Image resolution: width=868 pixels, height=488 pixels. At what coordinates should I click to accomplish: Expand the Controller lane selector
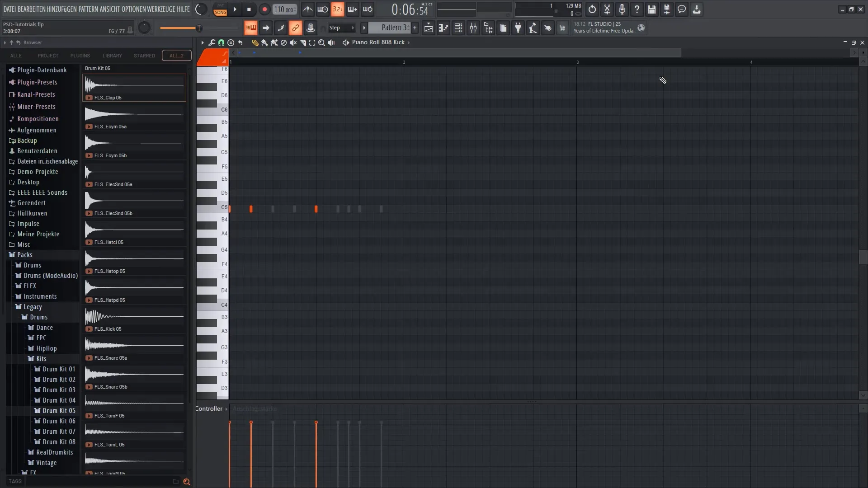[x=226, y=409]
